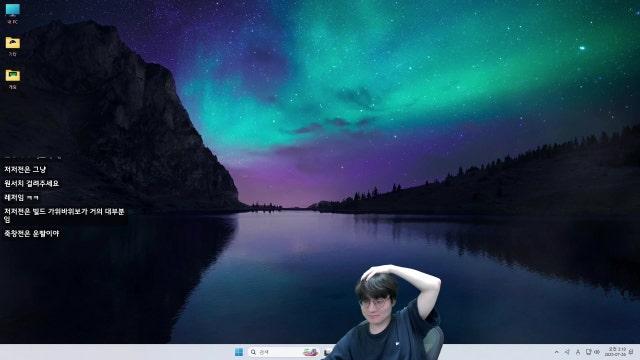
Task: Select the This PC desktop icon
Action: click(13, 13)
